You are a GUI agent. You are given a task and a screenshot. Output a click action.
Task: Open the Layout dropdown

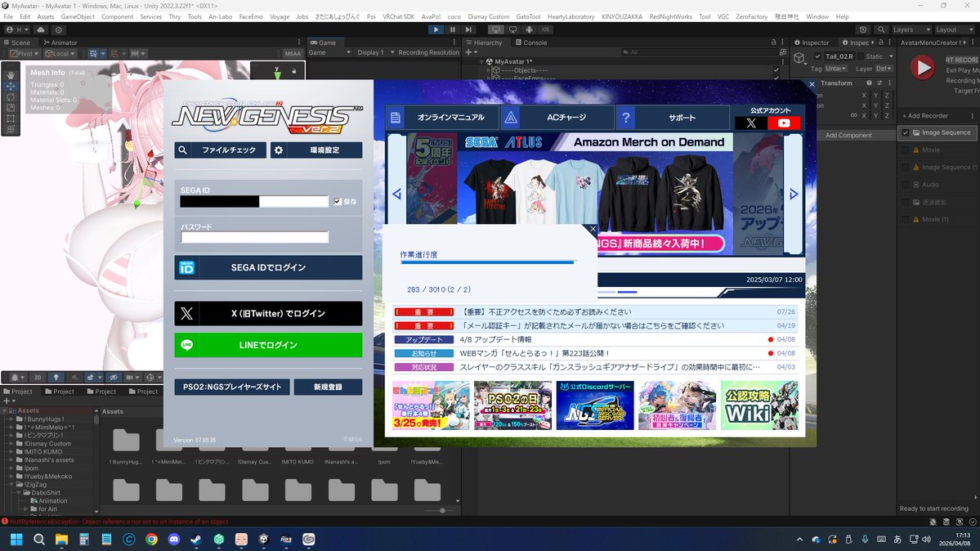tap(954, 29)
